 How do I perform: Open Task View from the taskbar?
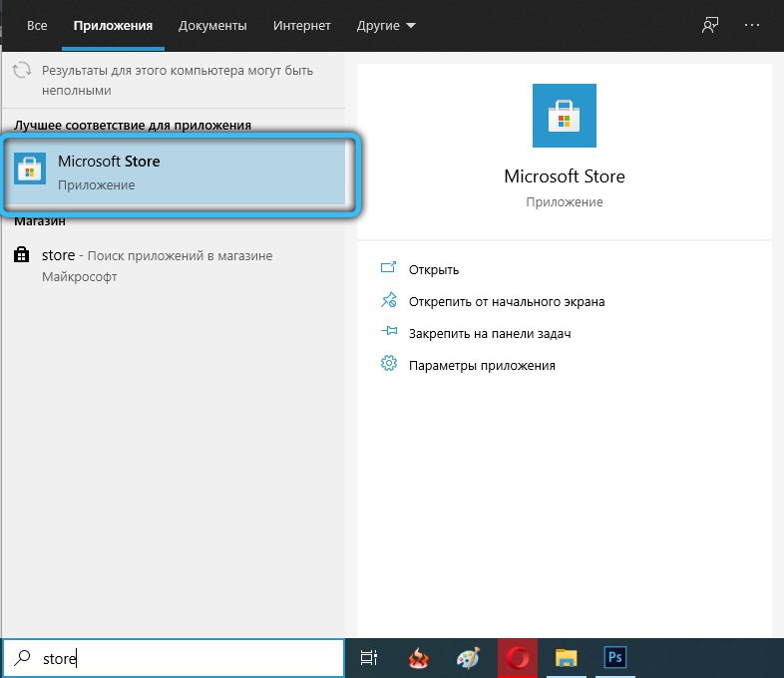coord(369,658)
